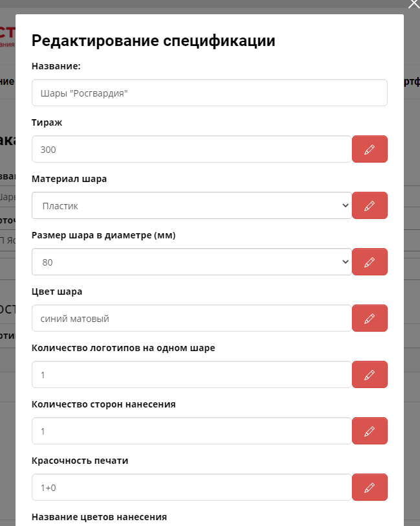Screen dimensions: 420x526
Task: Expand the Размер шара dropdown showing 80
Action: tap(192, 262)
